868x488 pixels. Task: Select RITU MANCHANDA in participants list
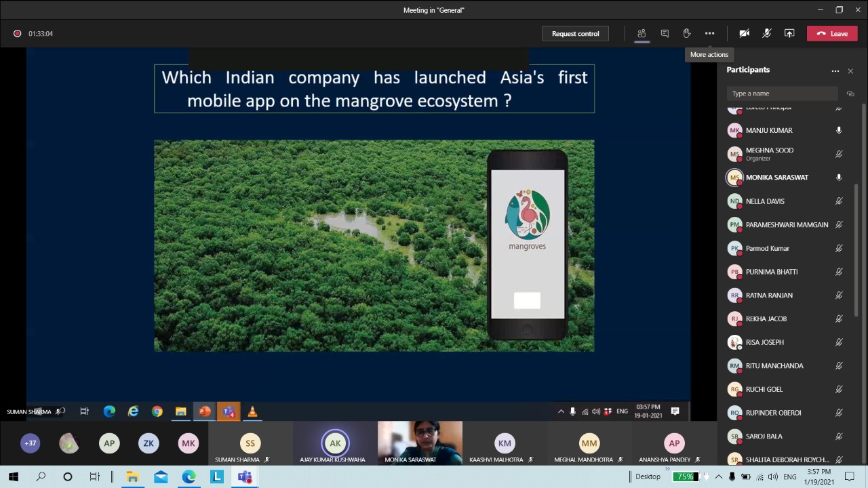(774, 366)
